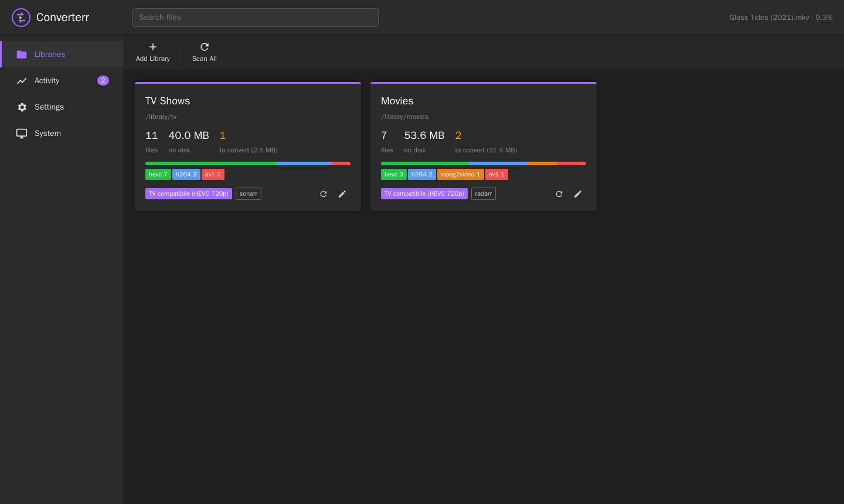Viewport: 844px width, 504px height.
Task: Click the radarr tag
Action: coord(484,193)
